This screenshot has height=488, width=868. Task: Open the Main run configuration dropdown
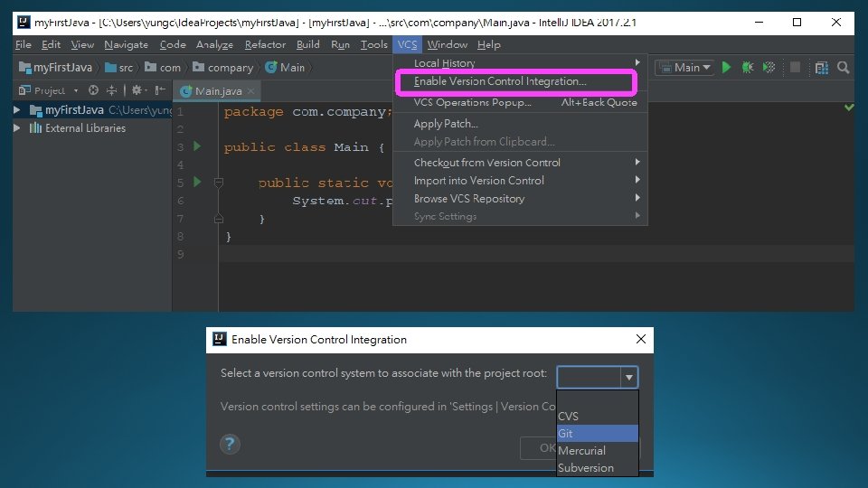coord(684,68)
